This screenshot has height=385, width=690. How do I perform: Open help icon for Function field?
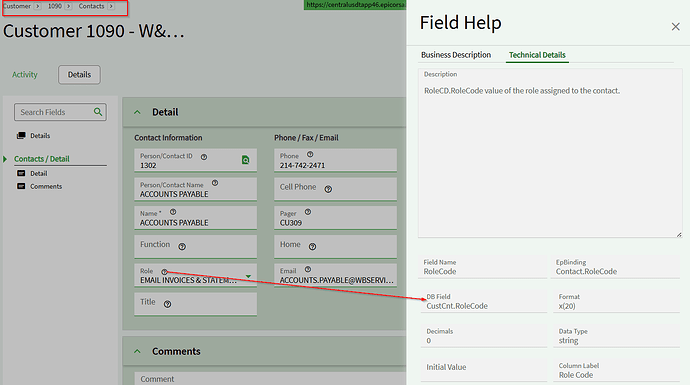click(182, 247)
